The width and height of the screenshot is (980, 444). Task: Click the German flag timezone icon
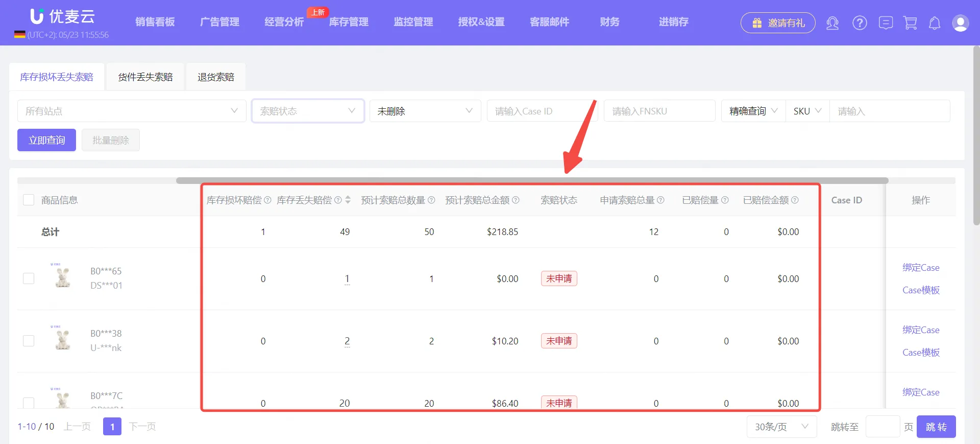[x=20, y=35]
